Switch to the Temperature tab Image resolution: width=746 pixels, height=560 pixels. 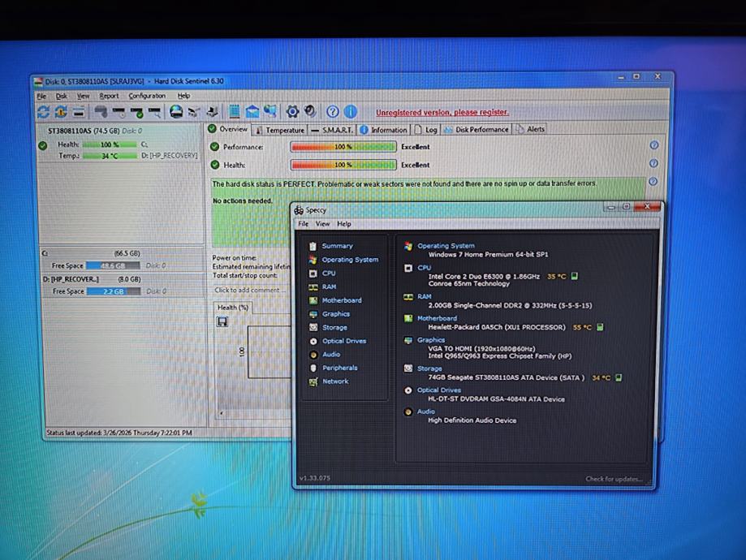tap(280, 130)
